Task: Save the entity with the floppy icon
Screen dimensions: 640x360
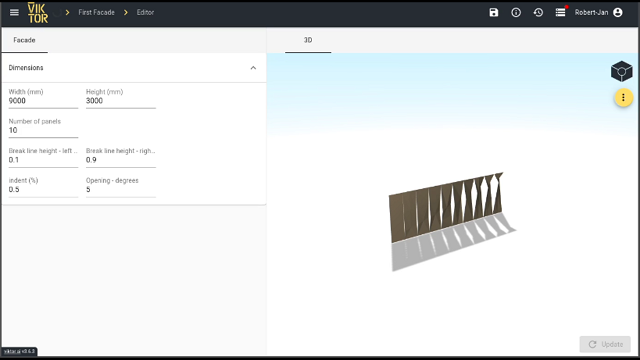Action: pos(494,12)
